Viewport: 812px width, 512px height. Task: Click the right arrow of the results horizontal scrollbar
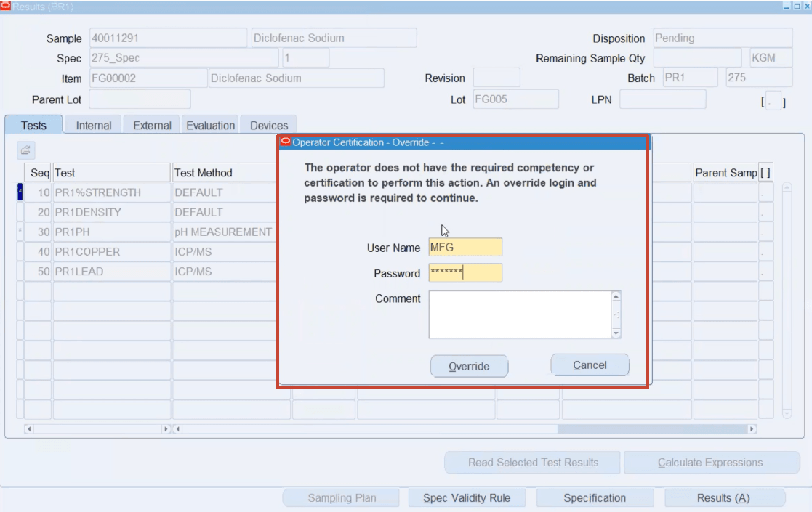pyautogui.click(x=752, y=428)
